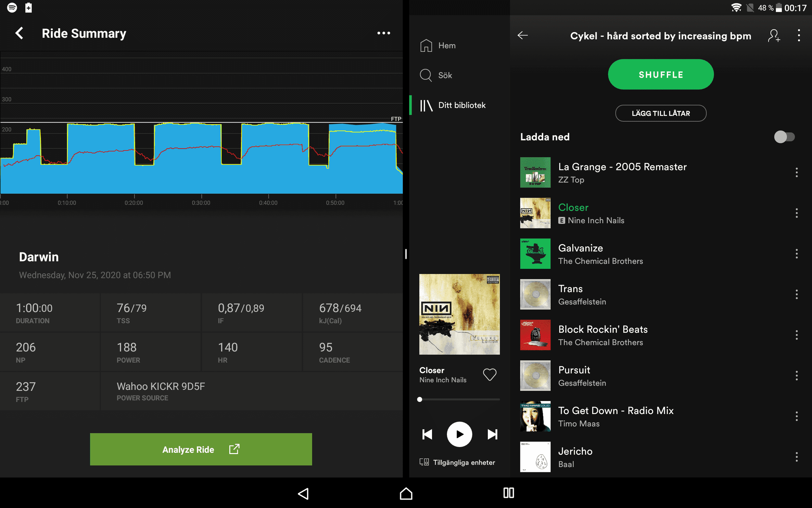Open options for Jericho track
The image size is (812, 508).
point(796,457)
